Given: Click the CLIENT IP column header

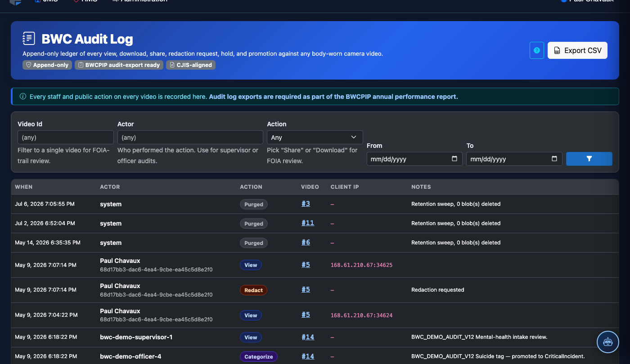Looking at the screenshot, I should tap(345, 187).
